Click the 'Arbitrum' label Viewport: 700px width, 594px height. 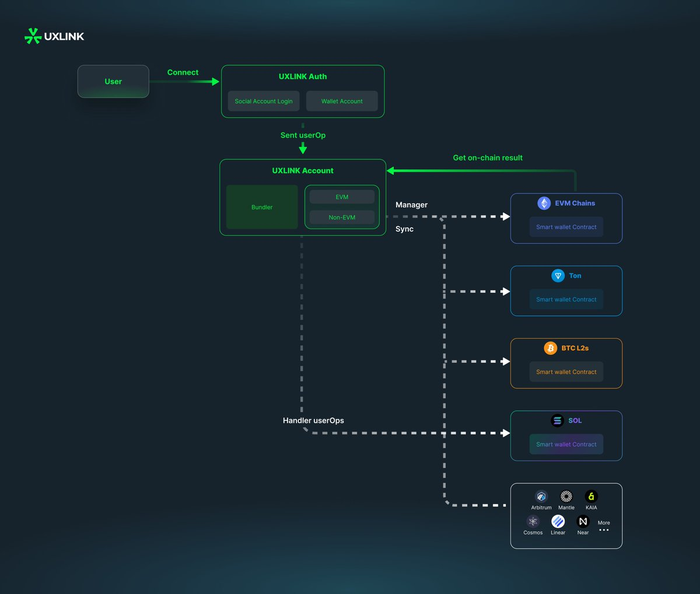(541, 508)
